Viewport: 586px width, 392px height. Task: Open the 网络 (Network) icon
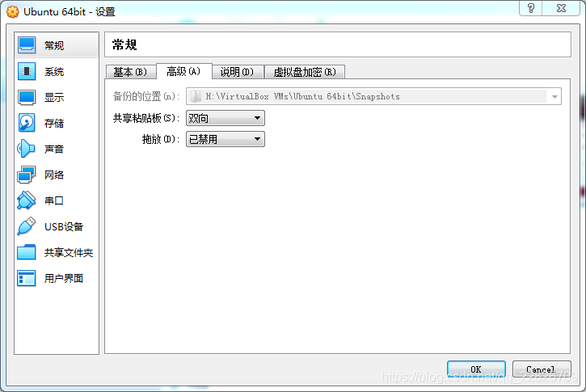(27, 175)
